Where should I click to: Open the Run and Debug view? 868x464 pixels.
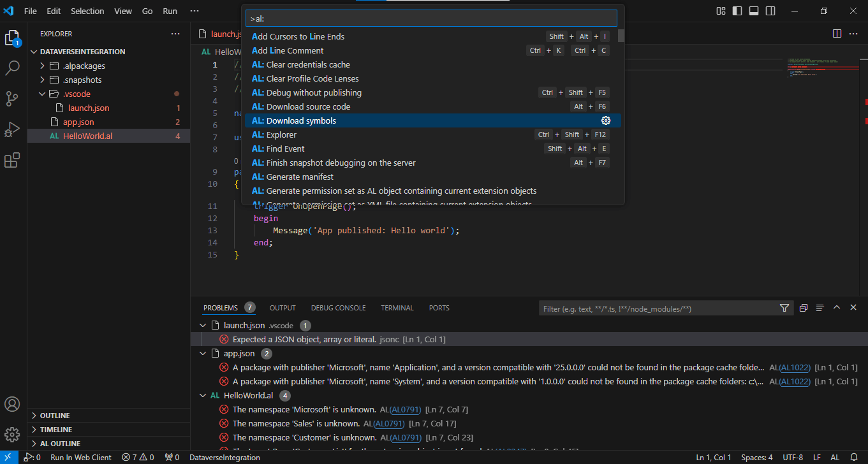point(13,129)
